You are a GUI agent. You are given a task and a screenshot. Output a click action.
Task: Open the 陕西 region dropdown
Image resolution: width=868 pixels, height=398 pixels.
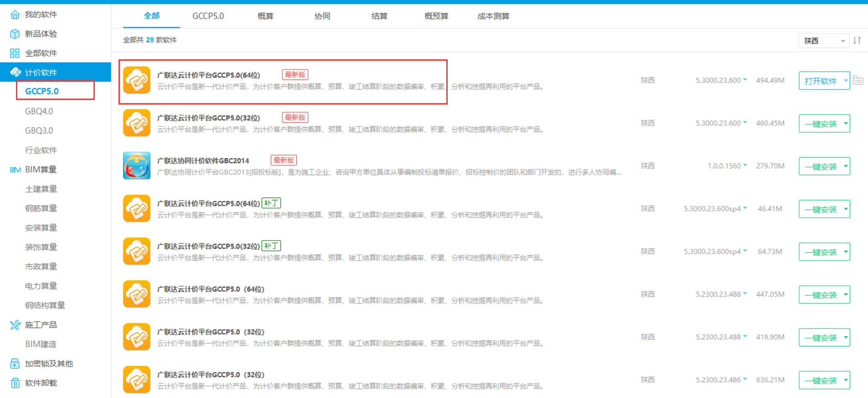pyautogui.click(x=824, y=41)
